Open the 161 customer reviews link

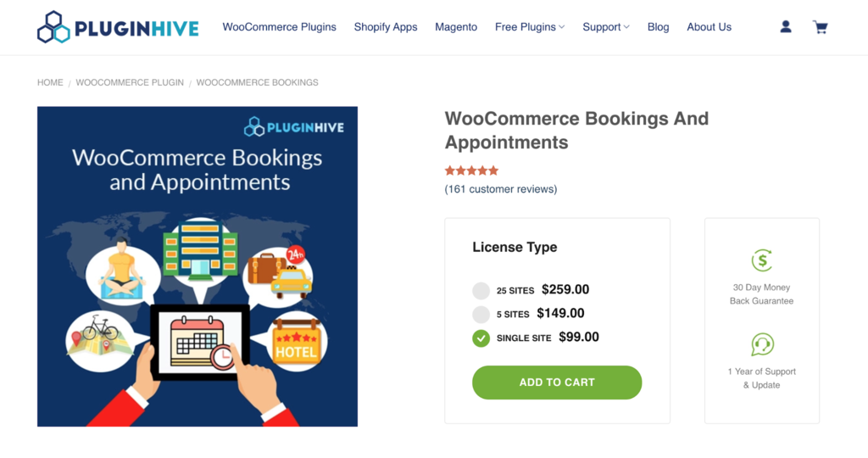click(x=501, y=189)
